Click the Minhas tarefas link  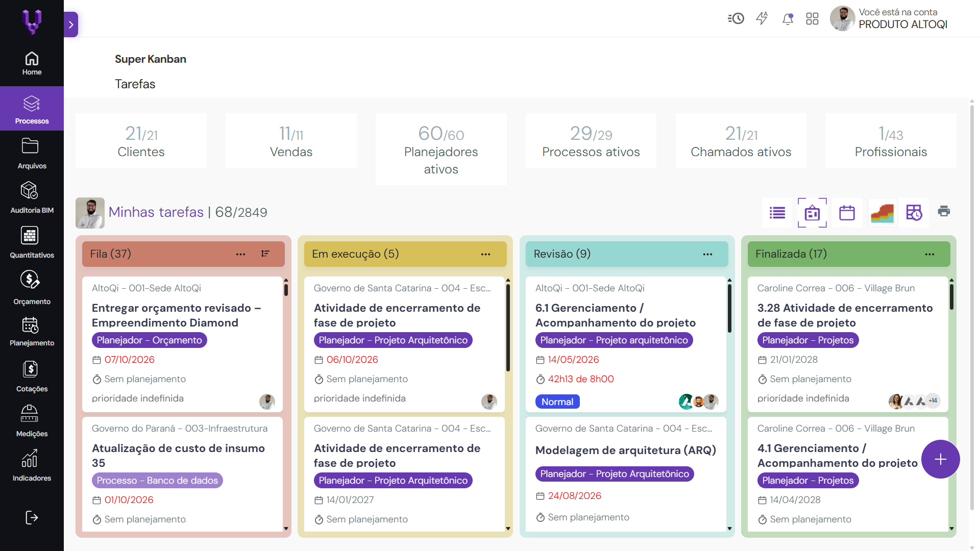(x=156, y=212)
